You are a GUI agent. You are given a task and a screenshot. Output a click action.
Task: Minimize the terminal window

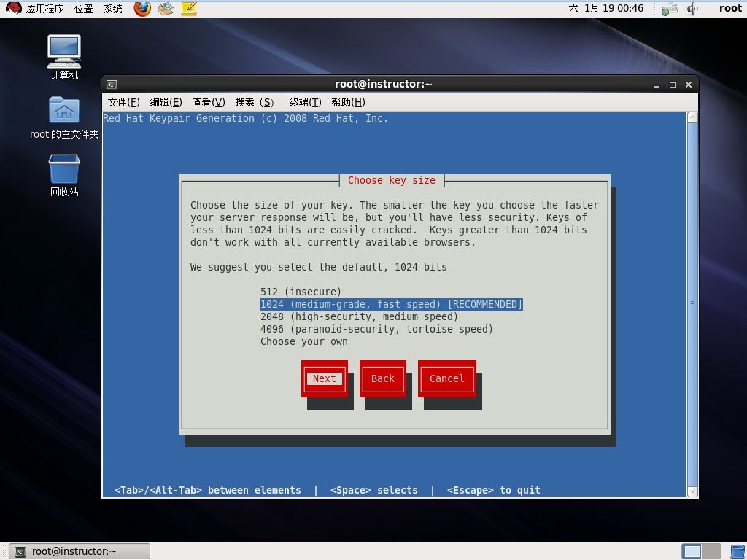(x=657, y=85)
